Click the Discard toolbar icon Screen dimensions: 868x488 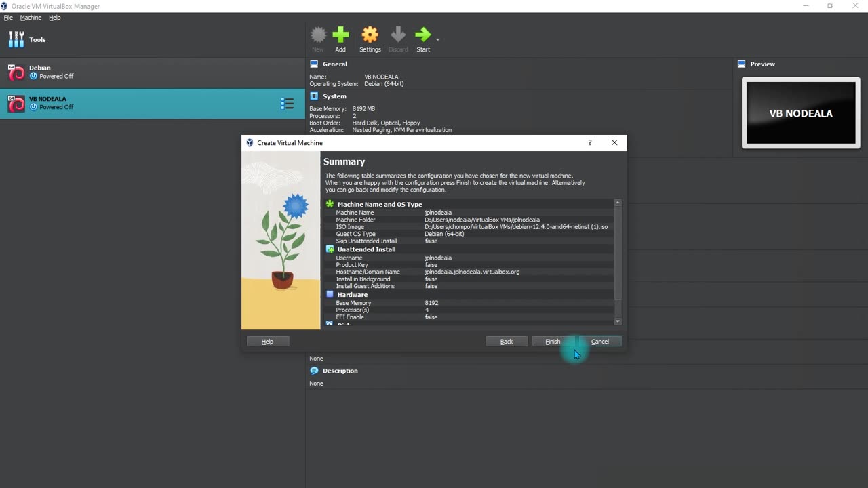click(x=398, y=35)
